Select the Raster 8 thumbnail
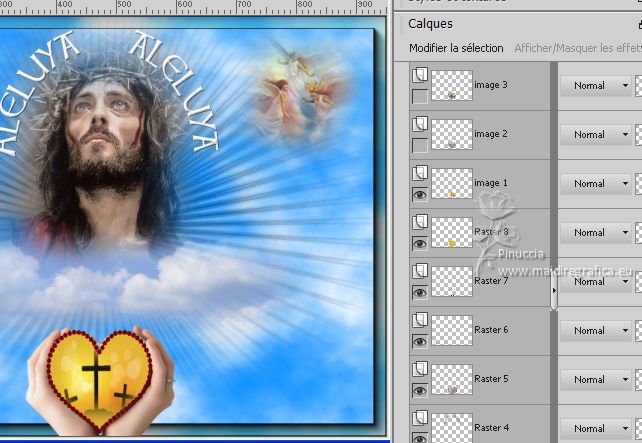The image size is (642, 443). pyautogui.click(x=452, y=233)
